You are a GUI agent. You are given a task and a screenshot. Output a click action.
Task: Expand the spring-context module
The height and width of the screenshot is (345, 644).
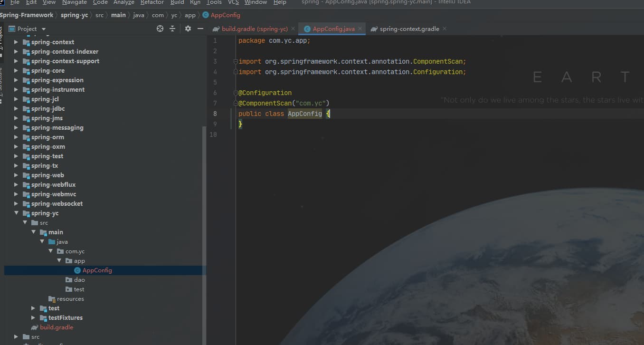click(x=16, y=42)
